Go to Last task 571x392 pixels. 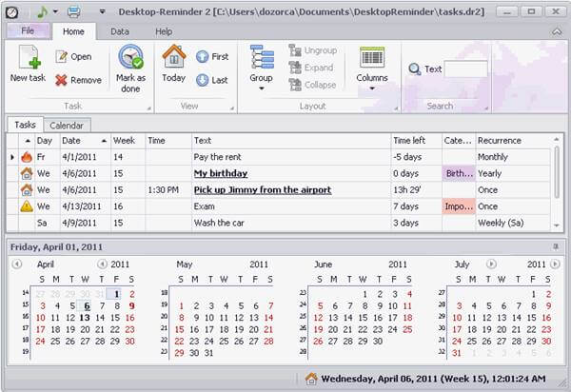[x=211, y=80]
